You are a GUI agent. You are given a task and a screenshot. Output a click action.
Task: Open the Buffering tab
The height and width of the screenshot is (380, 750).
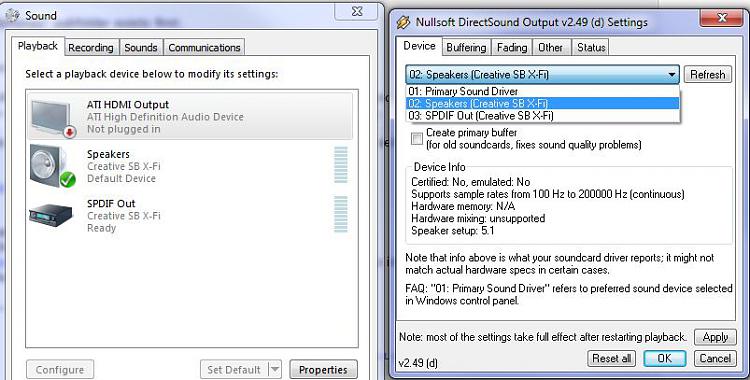[466, 47]
